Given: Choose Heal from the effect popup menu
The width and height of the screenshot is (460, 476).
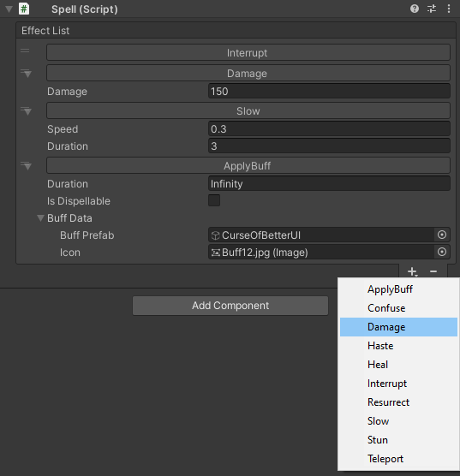Looking at the screenshot, I should point(398,365).
